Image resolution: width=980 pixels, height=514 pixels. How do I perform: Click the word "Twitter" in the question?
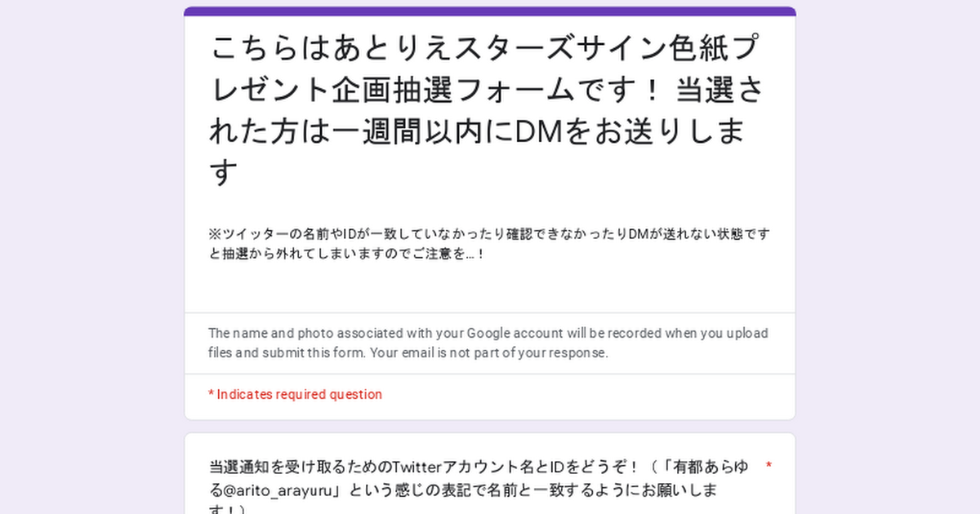point(416,467)
